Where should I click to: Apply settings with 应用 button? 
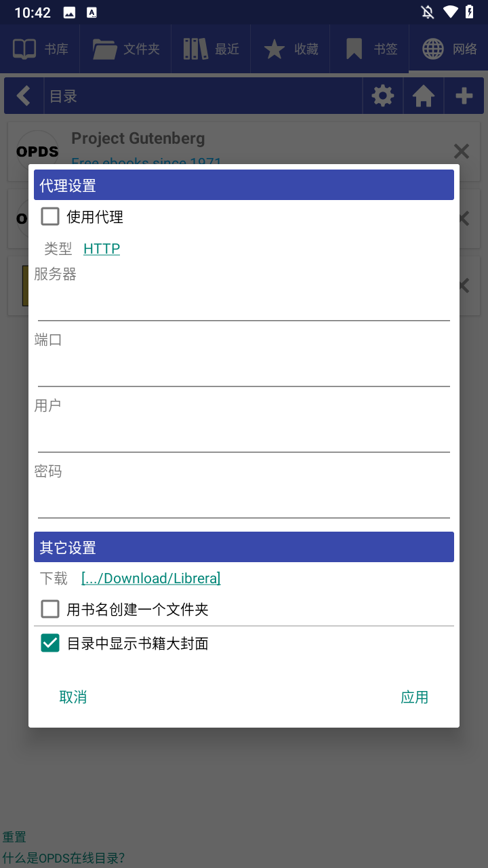click(415, 696)
